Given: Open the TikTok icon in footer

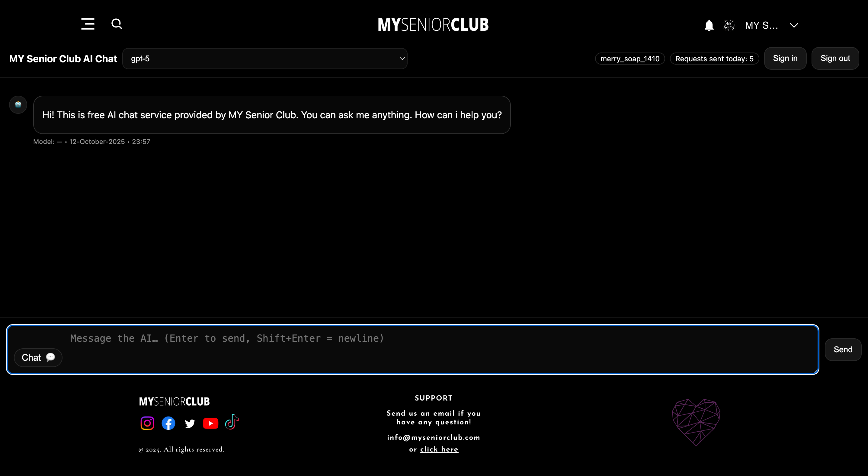Looking at the screenshot, I should pos(232,422).
